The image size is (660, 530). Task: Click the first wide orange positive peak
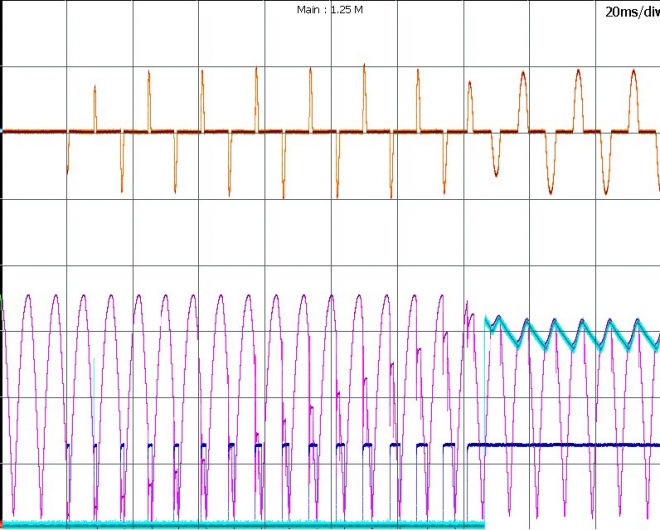click(469, 88)
